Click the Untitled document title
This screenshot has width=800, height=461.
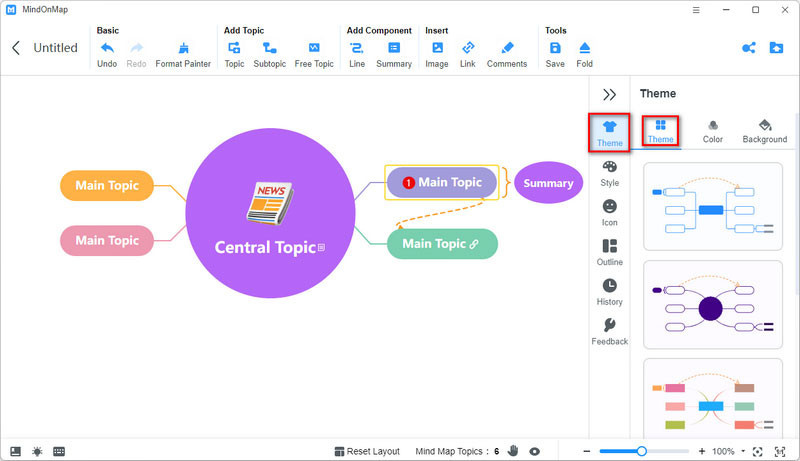coord(56,48)
